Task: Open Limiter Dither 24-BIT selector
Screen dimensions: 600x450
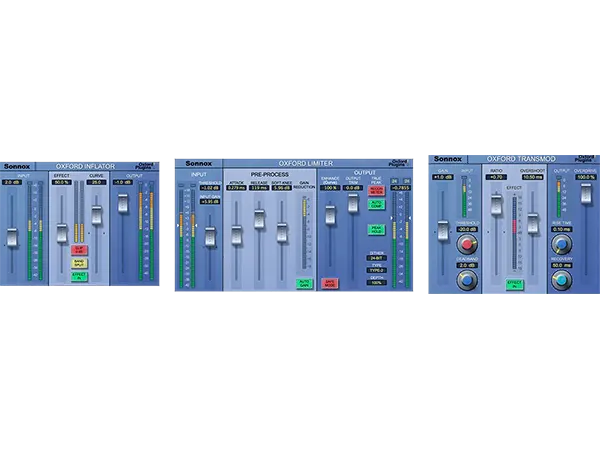Action: (x=377, y=258)
